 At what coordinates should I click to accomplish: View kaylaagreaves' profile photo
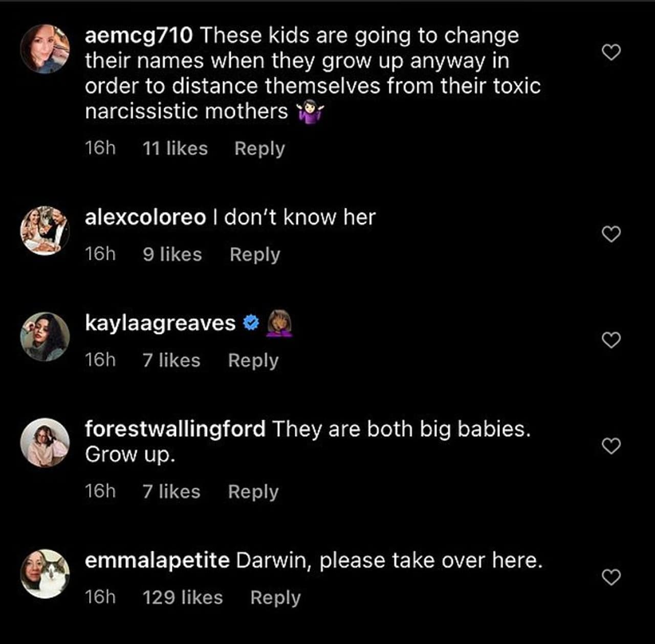pos(45,337)
